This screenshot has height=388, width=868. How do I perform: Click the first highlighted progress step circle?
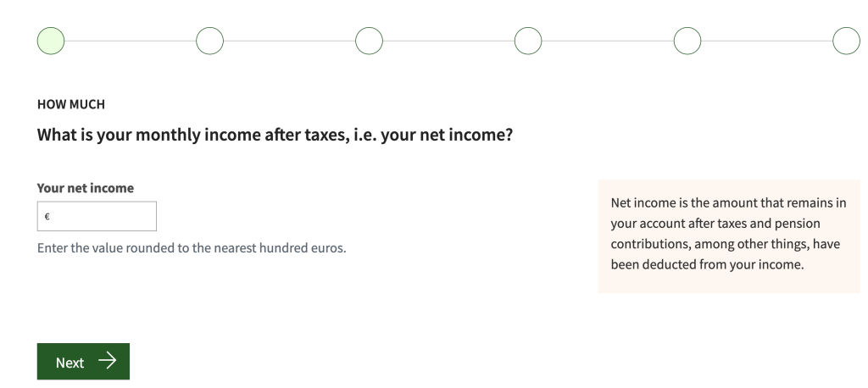point(51,41)
